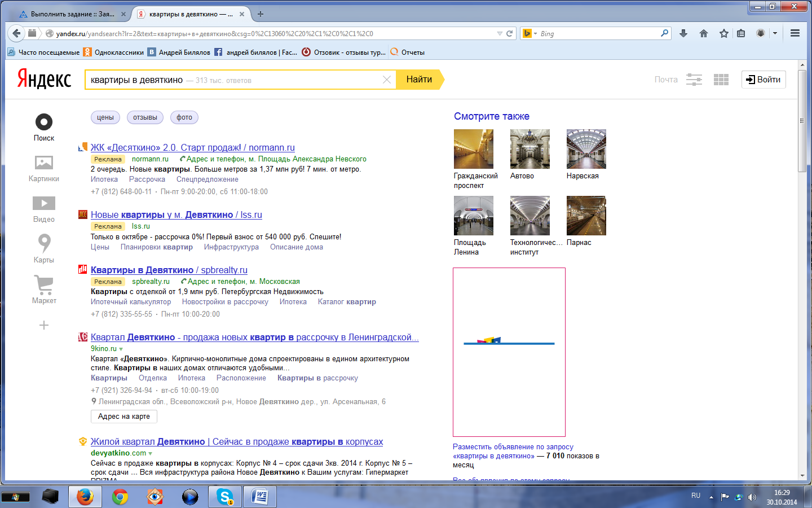Open the ЖК «Десяткино» 2.0 result link
This screenshot has height=508, width=812.
tap(193, 148)
